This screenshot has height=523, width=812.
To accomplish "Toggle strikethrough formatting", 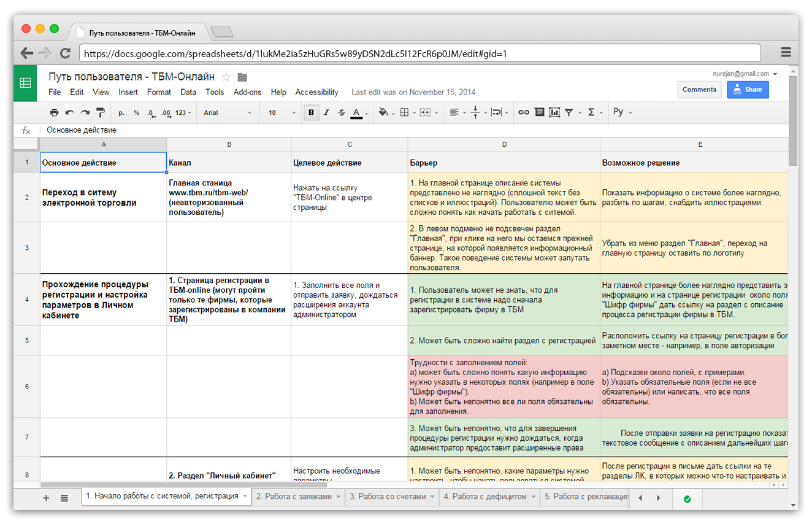I will [x=342, y=112].
